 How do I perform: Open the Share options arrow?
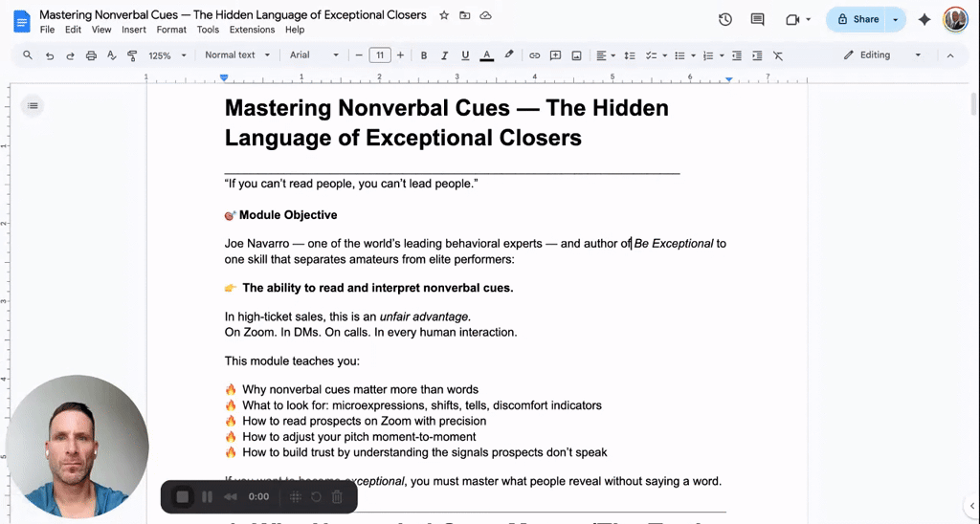coord(896,19)
